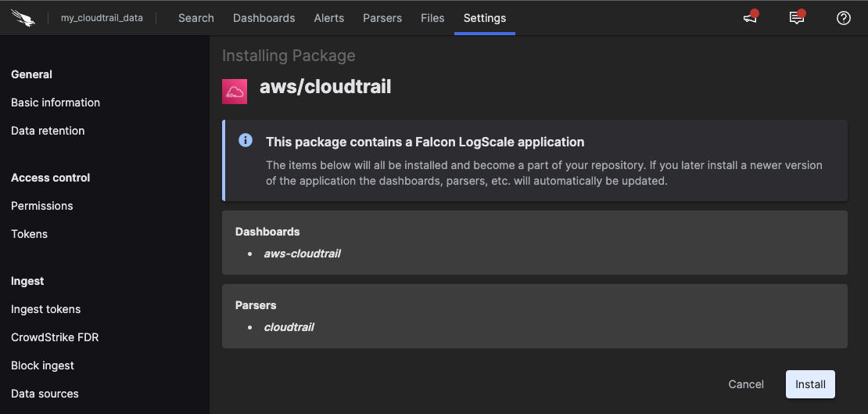The height and width of the screenshot is (414, 868).
Task: Open CrowdStrike FDR settings
Action: 55,337
